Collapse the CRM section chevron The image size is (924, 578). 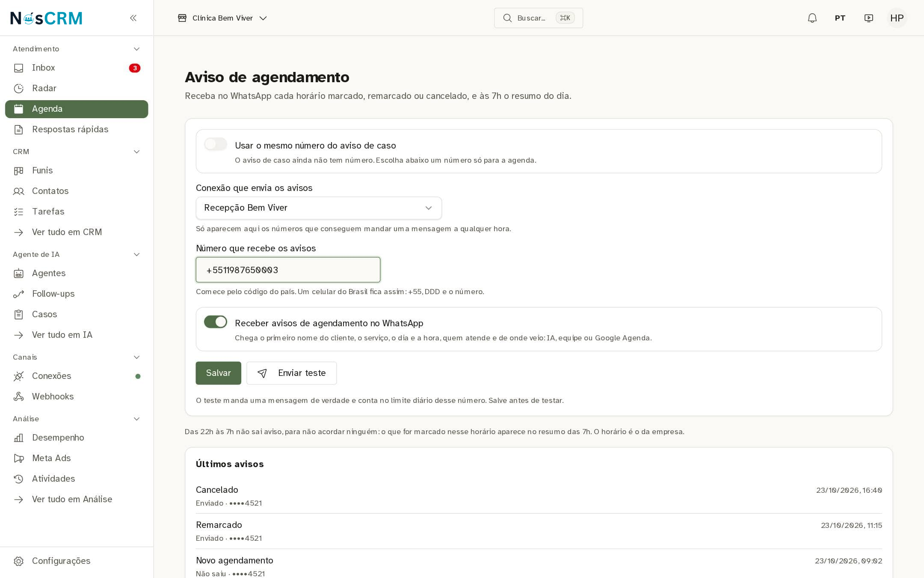(136, 152)
